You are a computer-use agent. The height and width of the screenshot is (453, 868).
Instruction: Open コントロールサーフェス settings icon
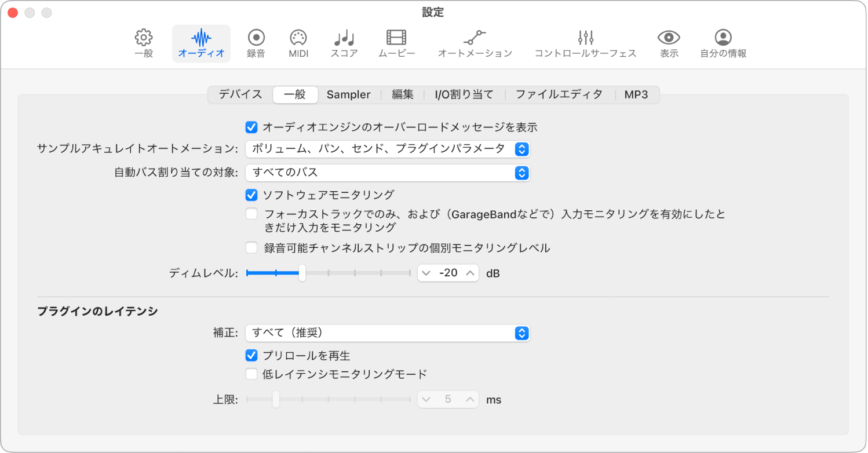[585, 43]
